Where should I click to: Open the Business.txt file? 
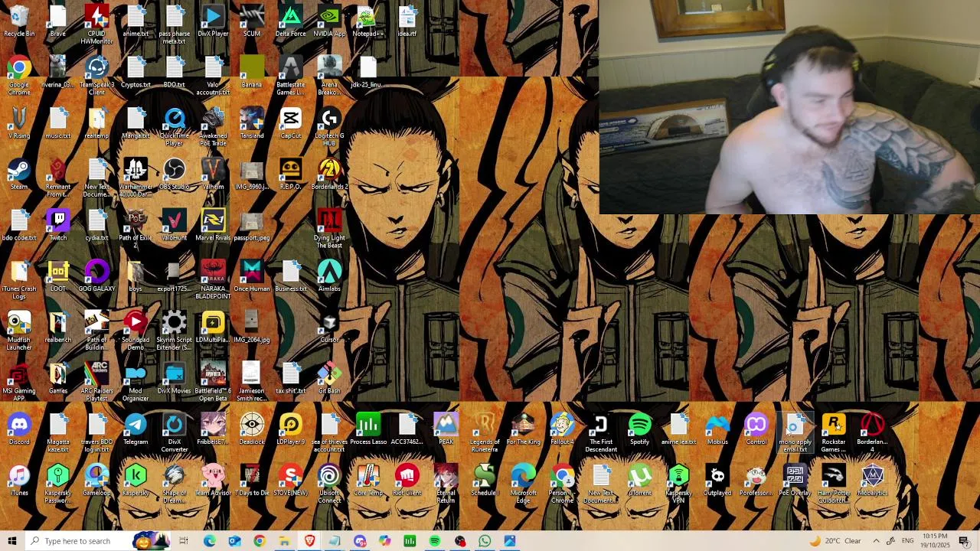click(291, 275)
